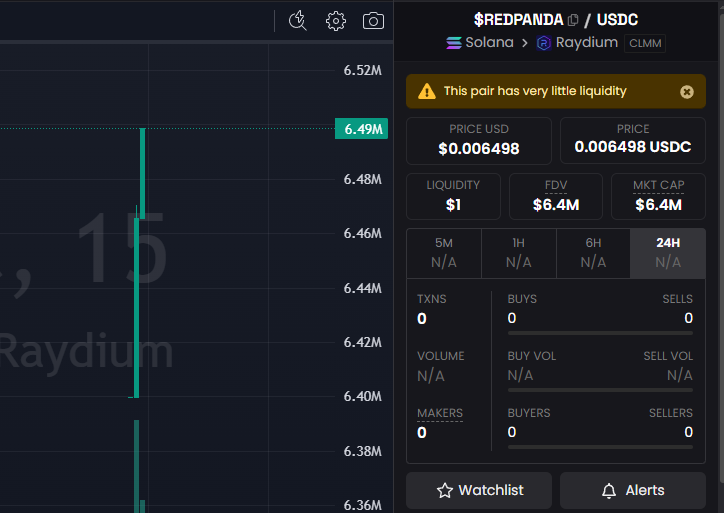Click the USDC quote token name

[617, 20]
